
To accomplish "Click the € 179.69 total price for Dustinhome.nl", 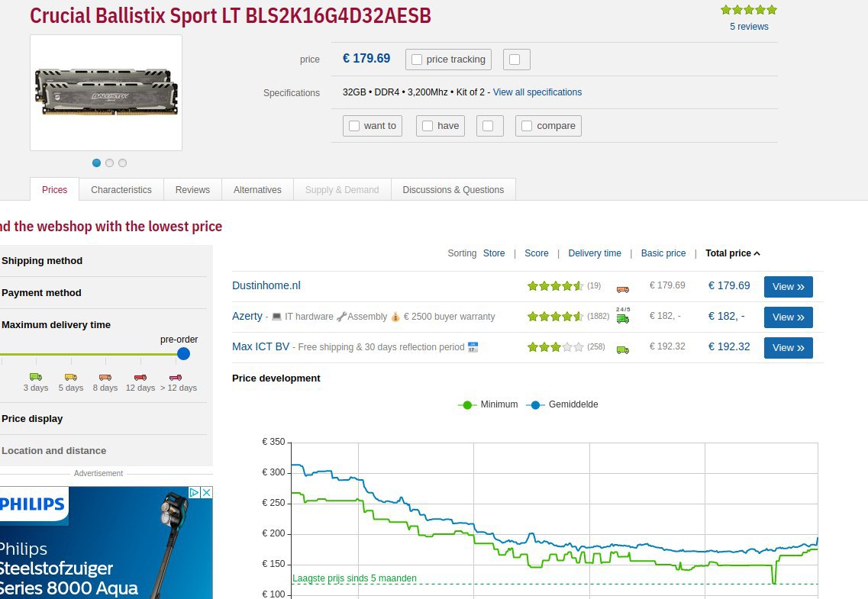I will pos(729,285).
